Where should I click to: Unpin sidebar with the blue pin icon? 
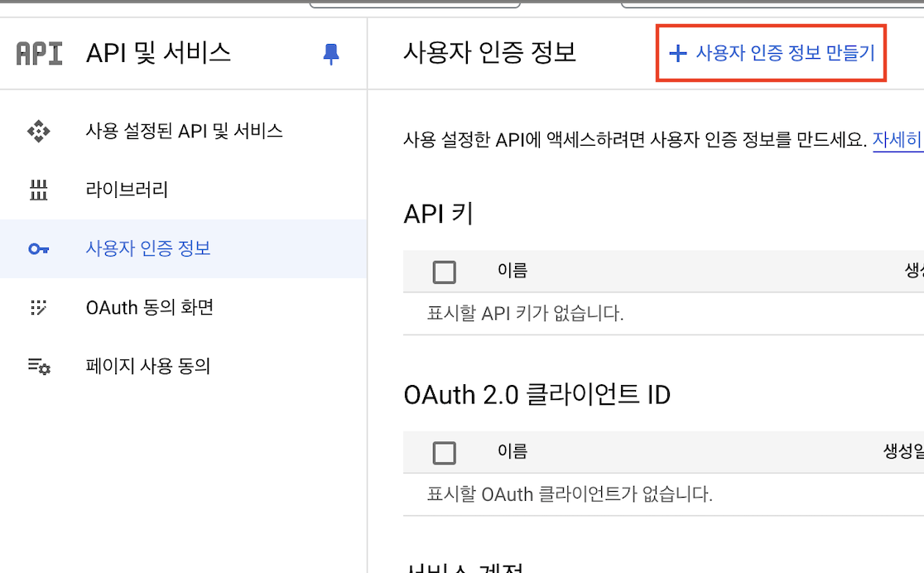(331, 54)
